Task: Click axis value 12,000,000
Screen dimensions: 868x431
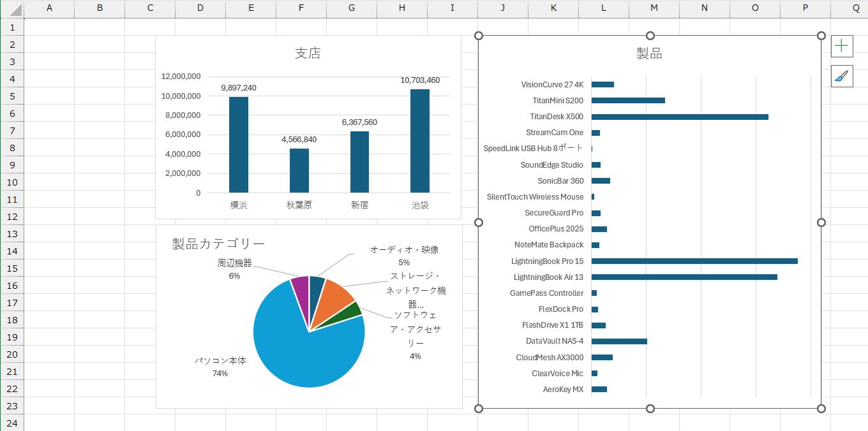Action: pos(181,77)
